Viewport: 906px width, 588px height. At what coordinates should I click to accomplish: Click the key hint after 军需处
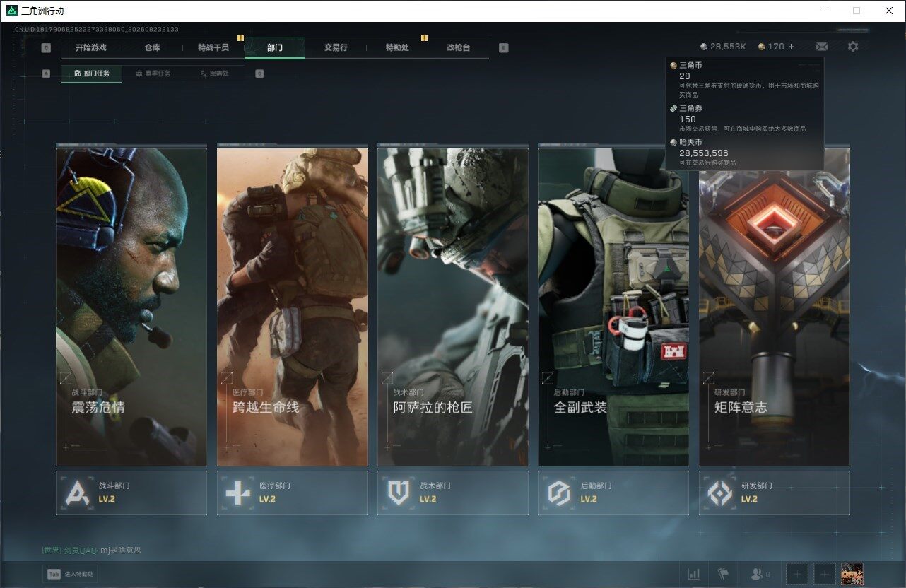click(259, 73)
